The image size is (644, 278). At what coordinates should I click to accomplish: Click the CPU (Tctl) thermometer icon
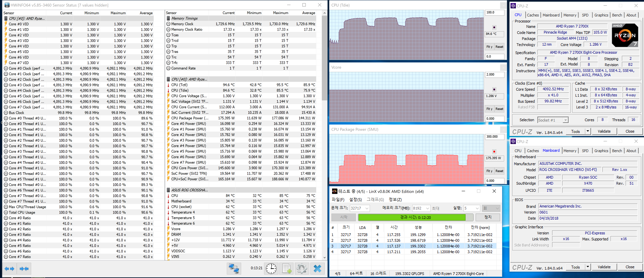[x=168, y=85]
